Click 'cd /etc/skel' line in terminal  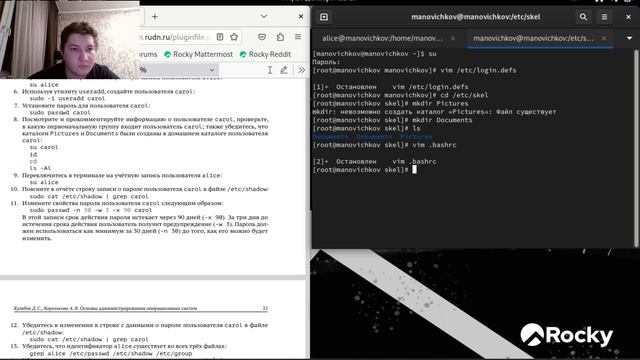click(400, 95)
